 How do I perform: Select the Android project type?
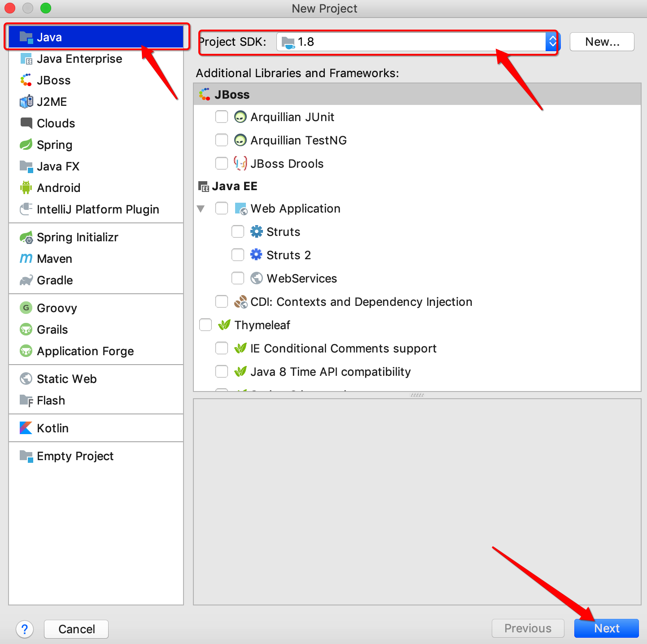(x=96, y=188)
